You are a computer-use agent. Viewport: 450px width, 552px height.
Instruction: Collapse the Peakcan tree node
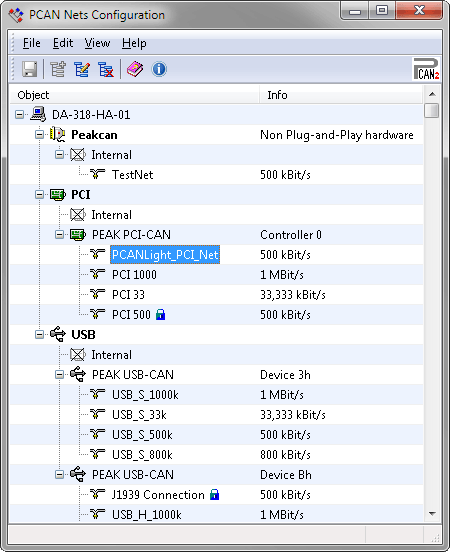tap(39, 134)
